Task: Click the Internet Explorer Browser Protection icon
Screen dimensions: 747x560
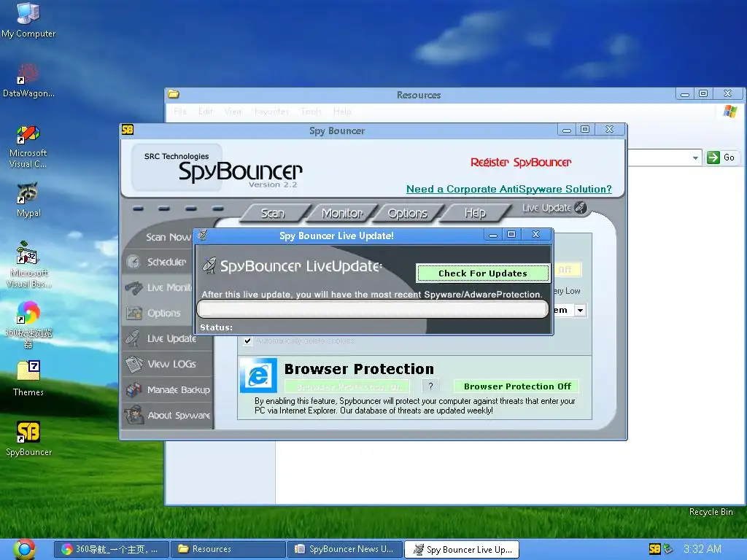Action: click(x=258, y=376)
